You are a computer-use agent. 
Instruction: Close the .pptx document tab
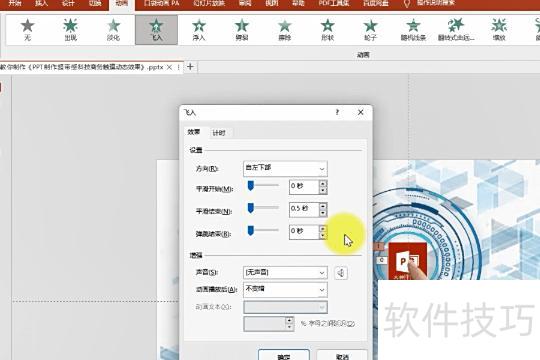[x=169, y=67]
